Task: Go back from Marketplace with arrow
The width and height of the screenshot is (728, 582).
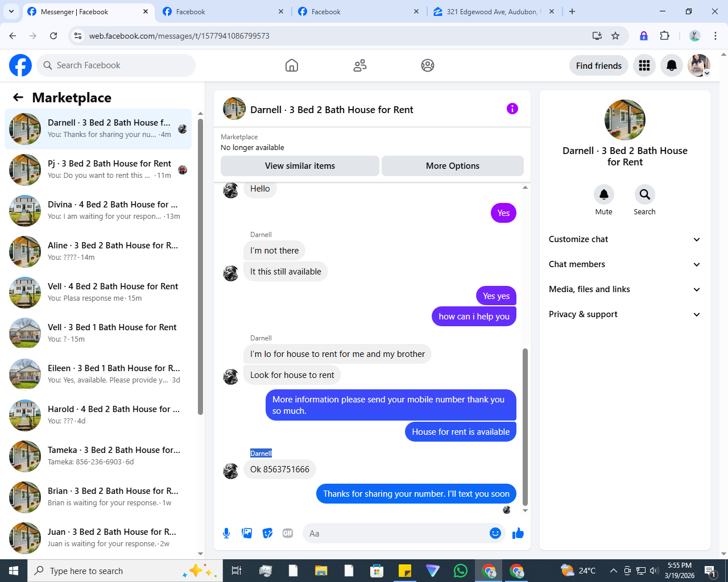Action: tap(18, 97)
